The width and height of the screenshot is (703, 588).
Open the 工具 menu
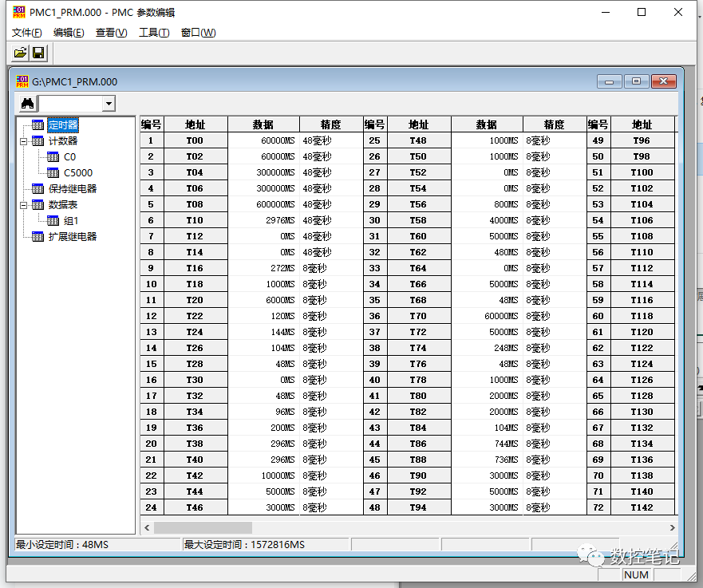(x=153, y=33)
